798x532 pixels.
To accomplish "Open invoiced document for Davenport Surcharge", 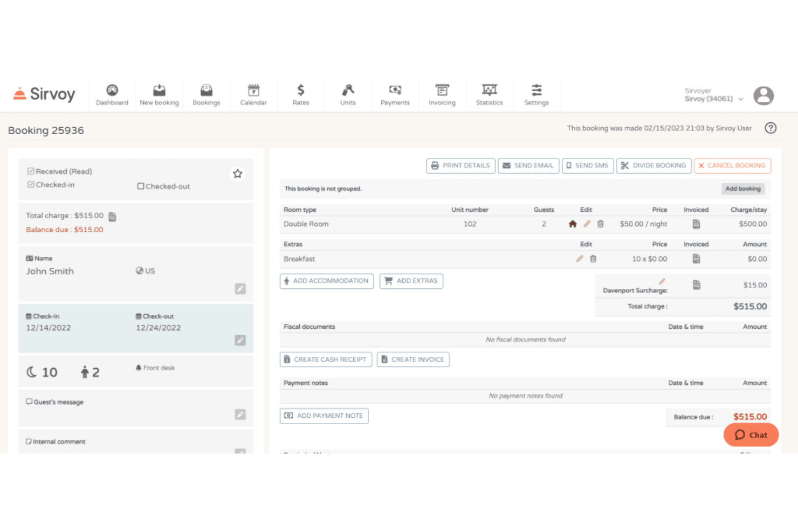I will coord(696,285).
